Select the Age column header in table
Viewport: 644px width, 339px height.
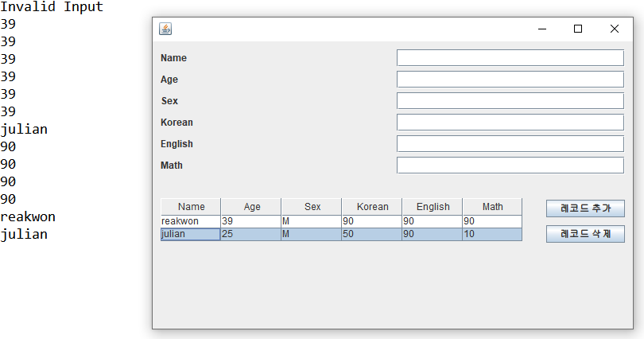pos(251,207)
